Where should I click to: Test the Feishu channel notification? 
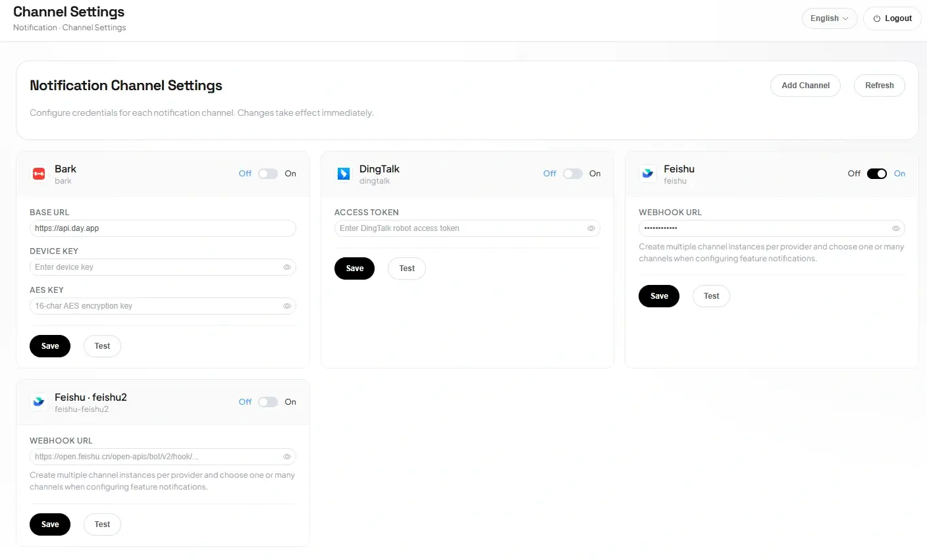click(x=711, y=296)
